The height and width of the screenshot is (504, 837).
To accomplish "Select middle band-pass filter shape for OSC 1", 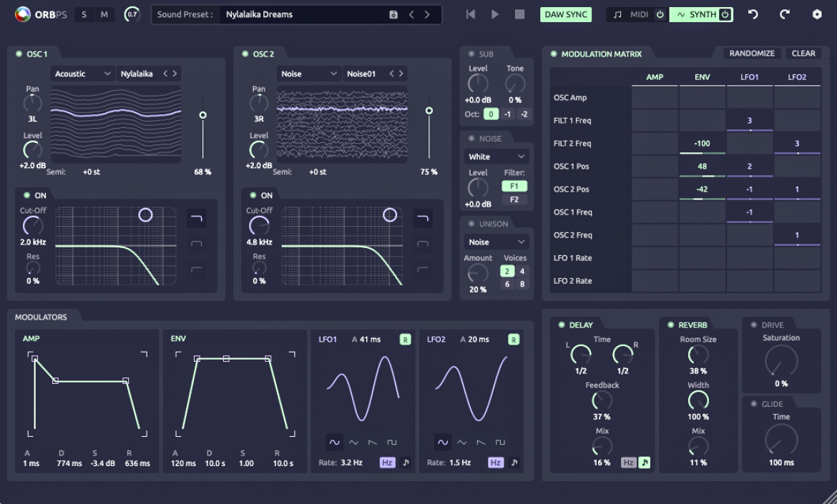I will click(x=197, y=244).
